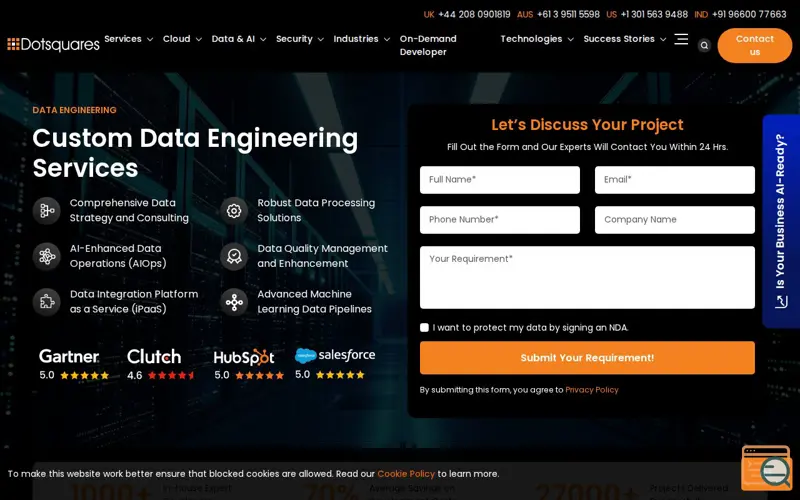Open the Cookie Policy link
The width and height of the screenshot is (800, 500).
pos(406,474)
